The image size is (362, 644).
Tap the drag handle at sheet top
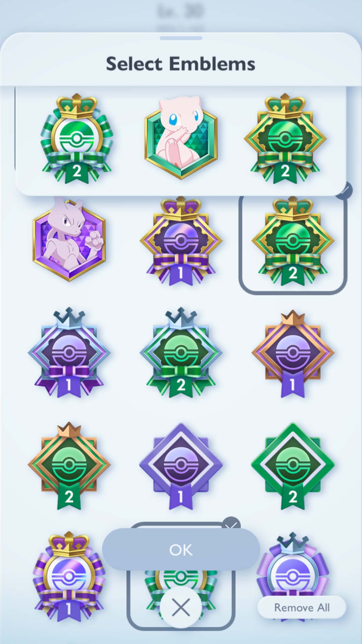181,38
